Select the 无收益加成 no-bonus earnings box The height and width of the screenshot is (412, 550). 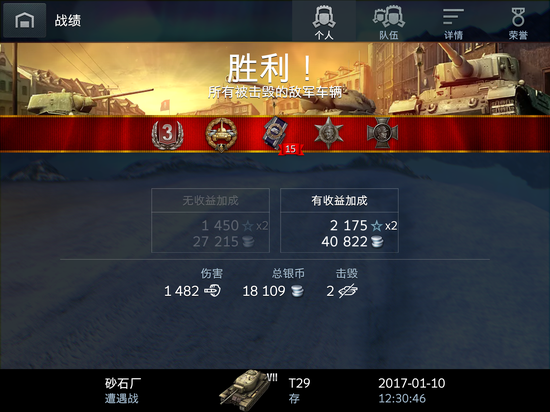point(210,220)
